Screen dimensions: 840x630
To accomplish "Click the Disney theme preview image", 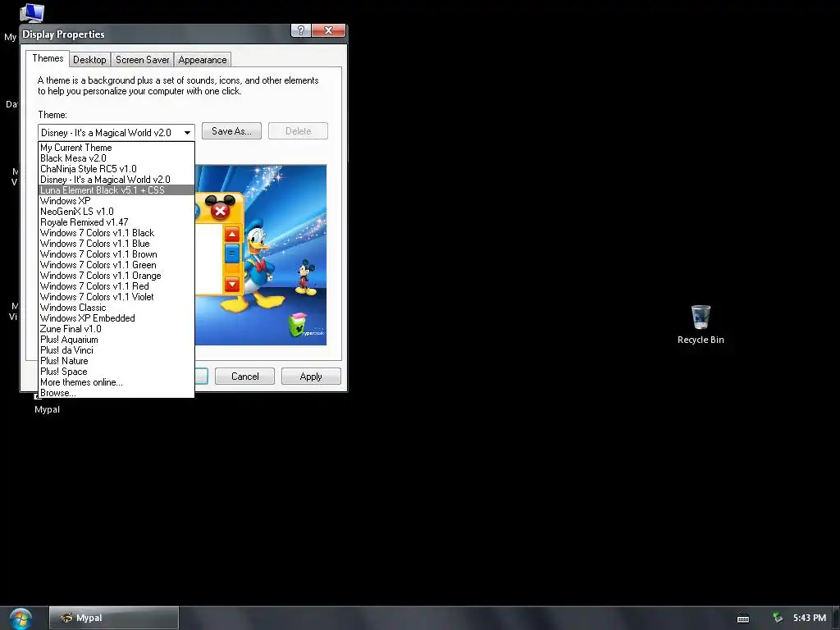I will point(261,255).
